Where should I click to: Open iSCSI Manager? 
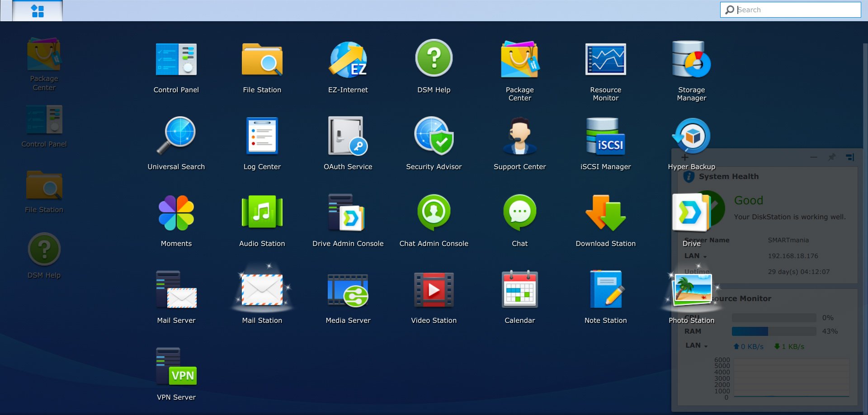[x=606, y=136]
